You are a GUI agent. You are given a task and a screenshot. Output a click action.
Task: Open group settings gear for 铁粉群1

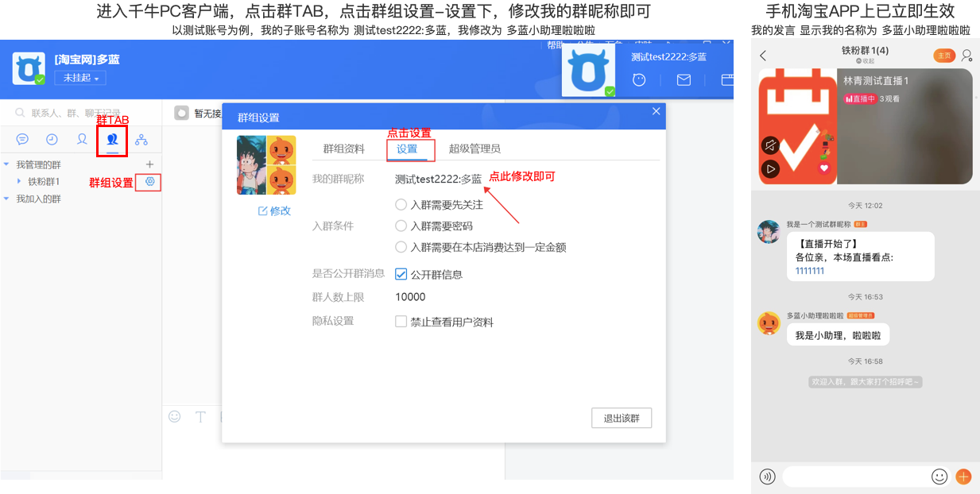pos(149,182)
